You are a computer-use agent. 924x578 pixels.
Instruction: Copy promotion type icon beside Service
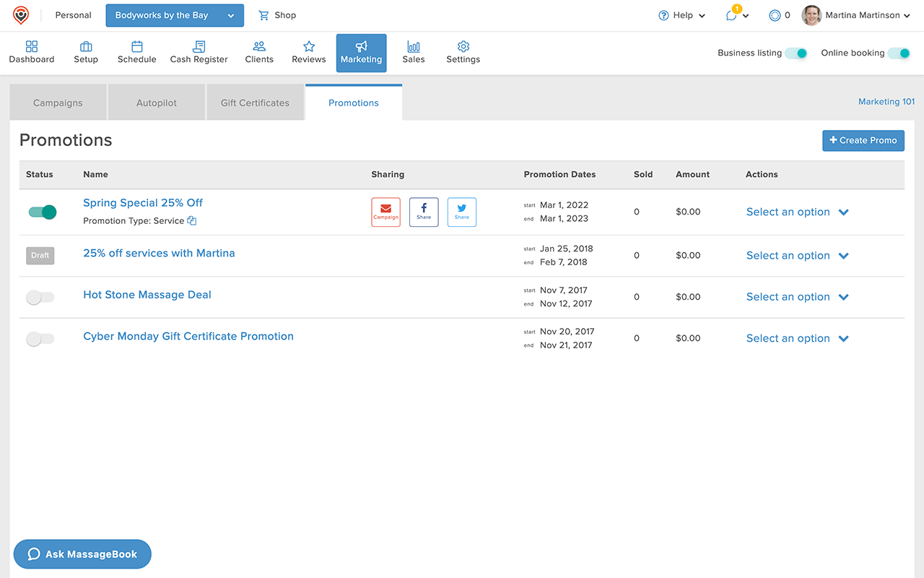click(192, 221)
